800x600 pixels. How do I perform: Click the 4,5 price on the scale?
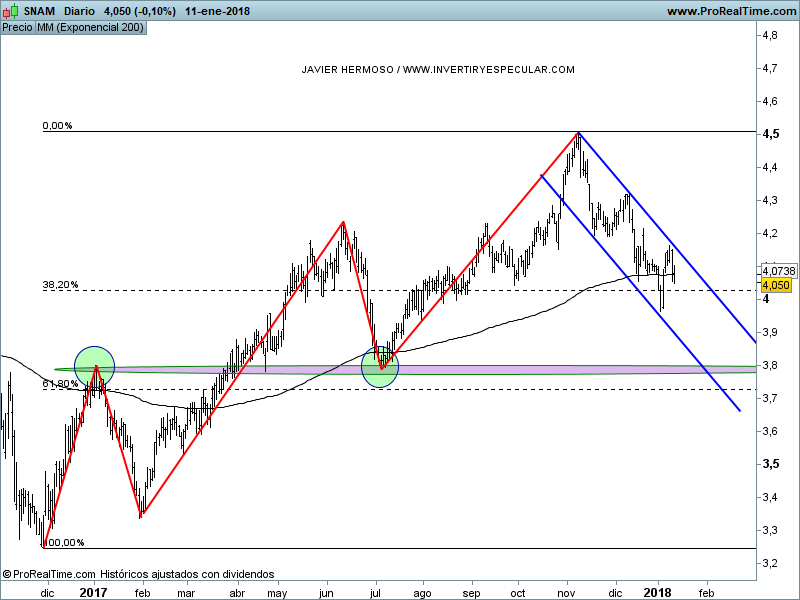pyautogui.click(x=771, y=135)
